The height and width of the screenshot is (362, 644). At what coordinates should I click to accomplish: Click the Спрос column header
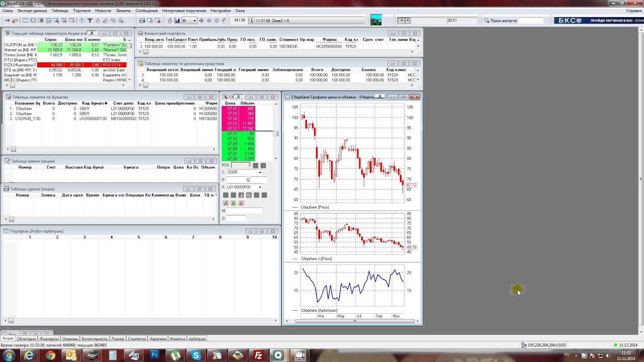pyautogui.click(x=51, y=39)
